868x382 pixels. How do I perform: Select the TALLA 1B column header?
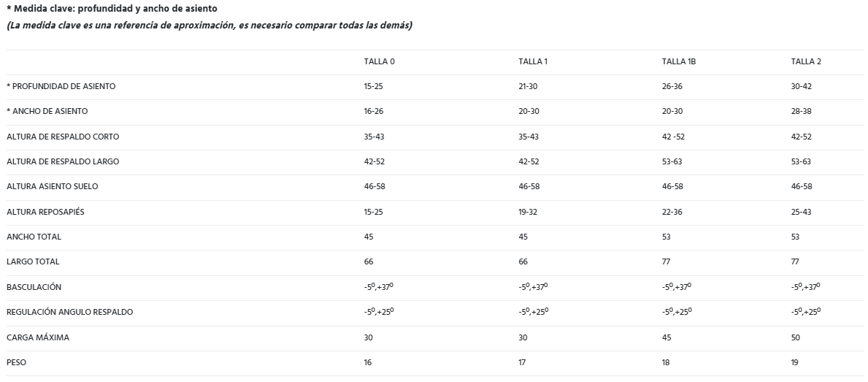click(x=678, y=61)
